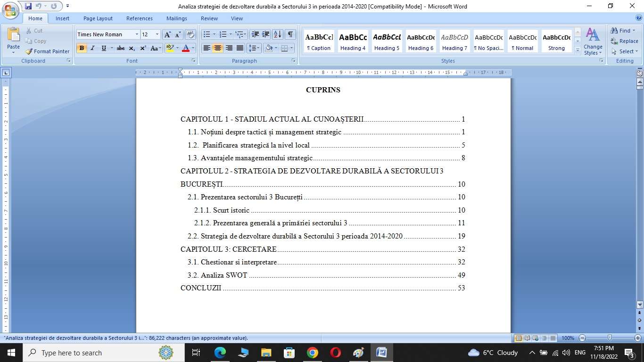Toggle Bold formatting off
This screenshot has width=644, height=362.
tap(82, 48)
